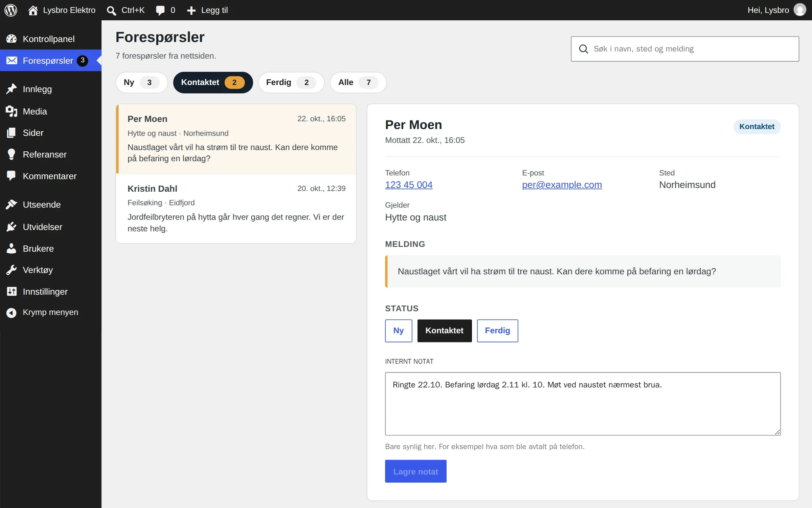Call phone number 123 45 004

coord(409,185)
